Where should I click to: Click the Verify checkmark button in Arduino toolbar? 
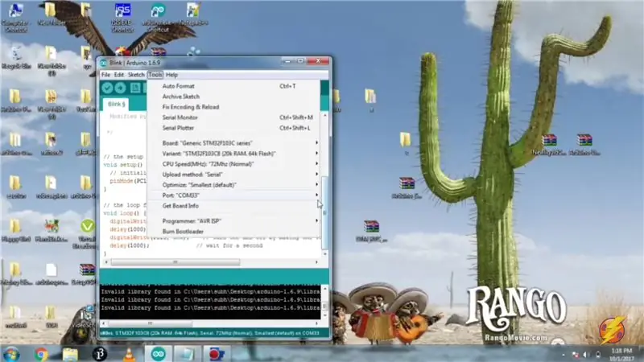tap(107, 88)
